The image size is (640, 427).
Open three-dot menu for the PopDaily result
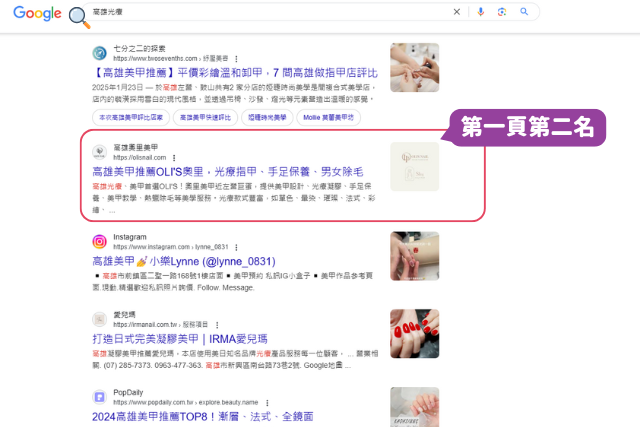(x=267, y=403)
